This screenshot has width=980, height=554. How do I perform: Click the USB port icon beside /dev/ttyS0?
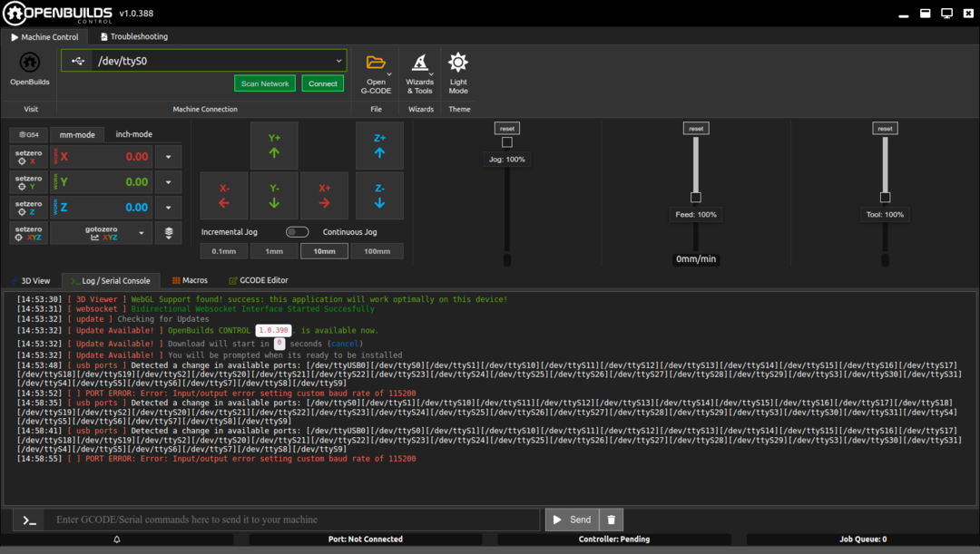[x=77, y=62]
